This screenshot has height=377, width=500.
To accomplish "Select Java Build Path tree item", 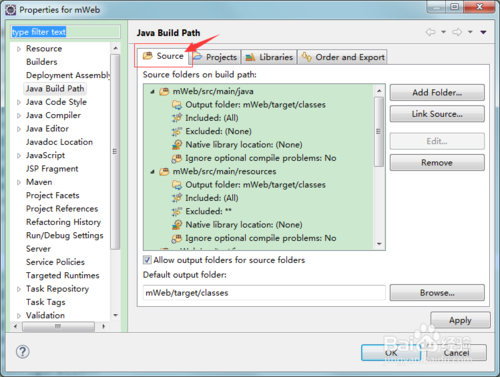I will point(55,89).
